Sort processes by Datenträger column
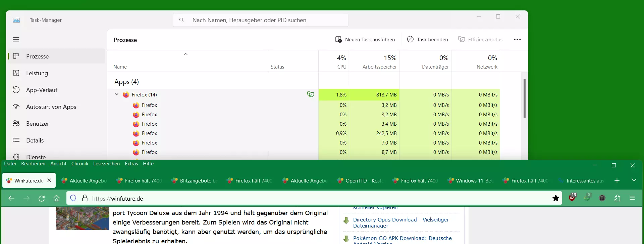Image resolution: width=644 pixels, height=244 pixels. point(425,61)
